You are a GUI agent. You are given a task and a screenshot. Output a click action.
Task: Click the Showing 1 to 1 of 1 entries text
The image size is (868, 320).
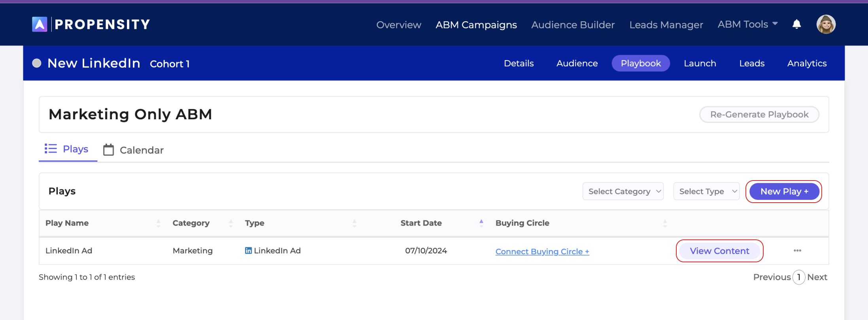pos(87,277)
